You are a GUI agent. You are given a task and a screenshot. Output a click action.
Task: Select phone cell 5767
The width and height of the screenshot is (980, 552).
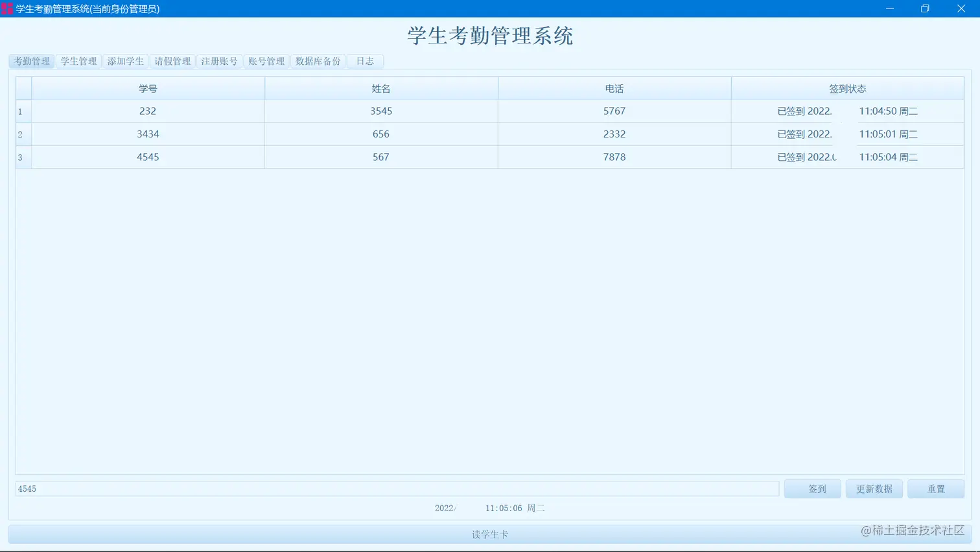614,112
